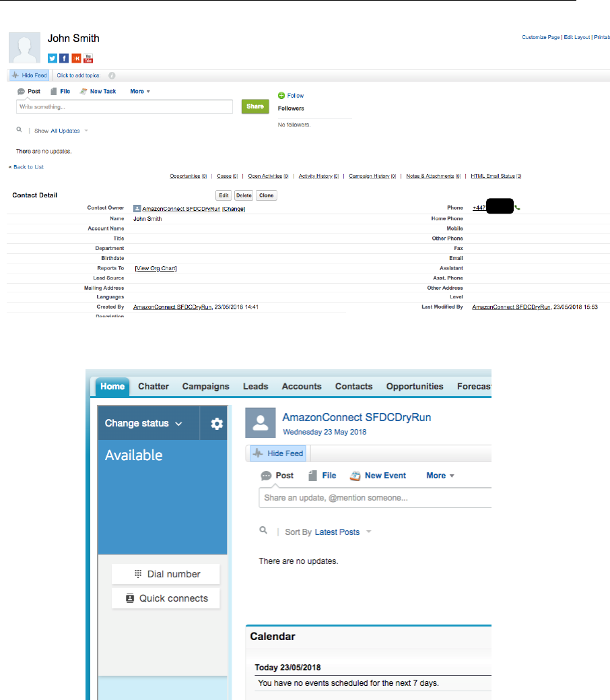Switch to the Opportunities tab
The image size is (610, 700).
415,387
